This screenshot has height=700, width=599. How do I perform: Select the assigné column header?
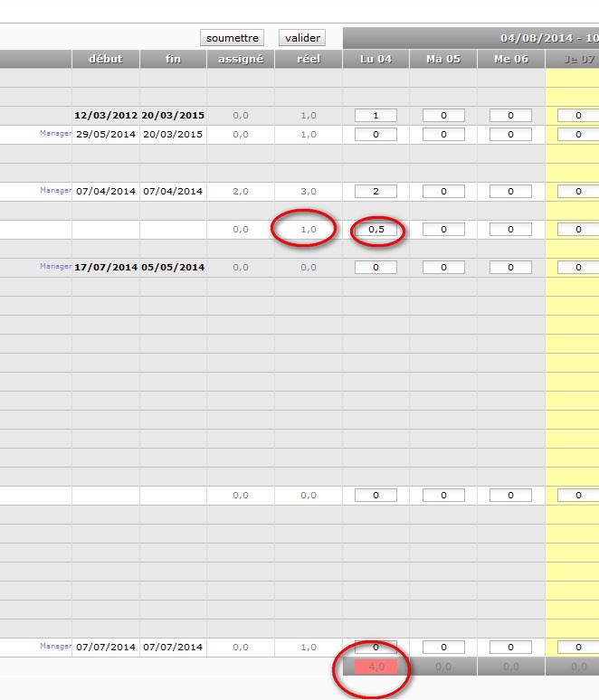pos(241,59)
